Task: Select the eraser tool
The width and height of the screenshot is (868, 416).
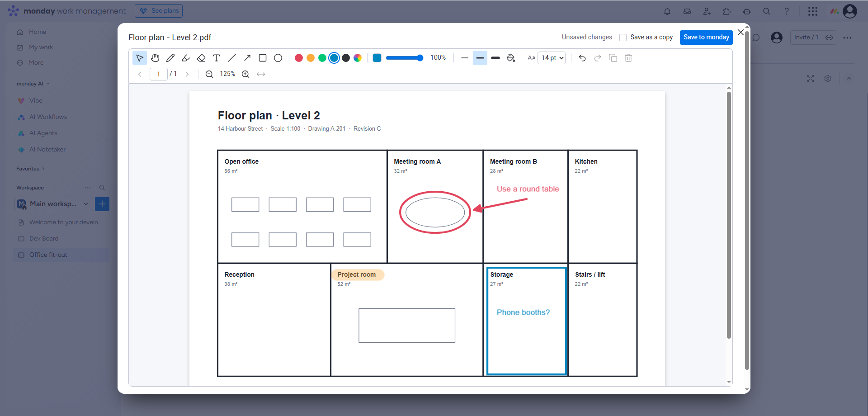Action: tap(201, 58)
